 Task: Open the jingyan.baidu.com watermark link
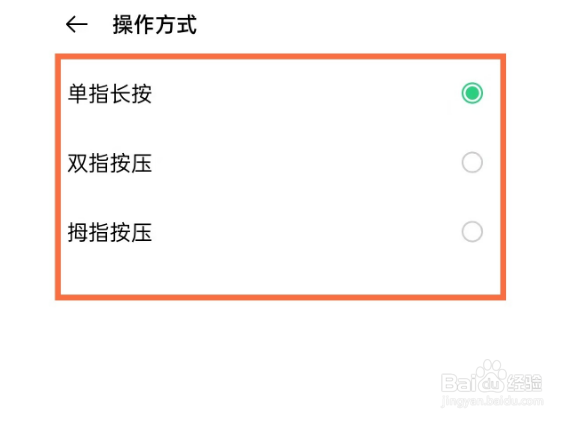click(492, 401)
